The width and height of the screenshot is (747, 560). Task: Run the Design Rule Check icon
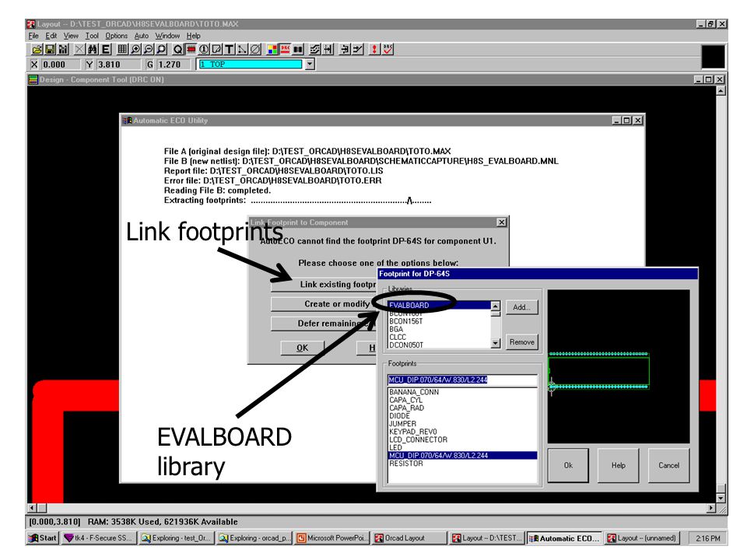click(388, 50)
